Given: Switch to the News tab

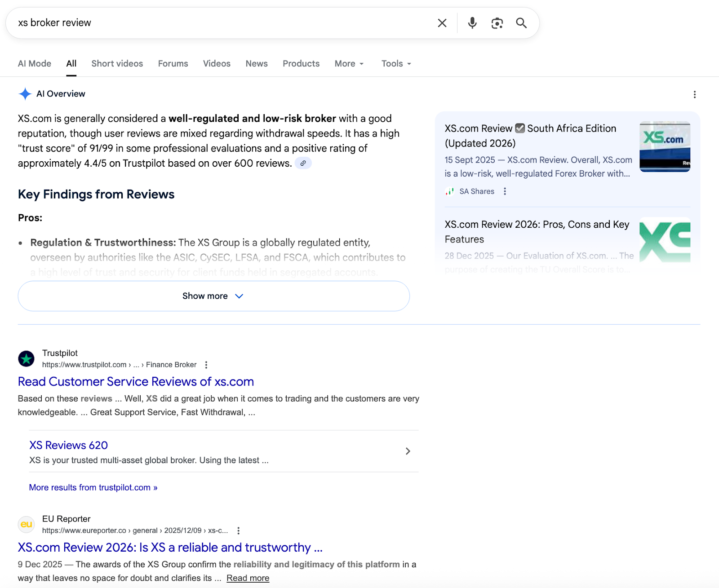Looking at the screenshot, I should tap(256, 64).
